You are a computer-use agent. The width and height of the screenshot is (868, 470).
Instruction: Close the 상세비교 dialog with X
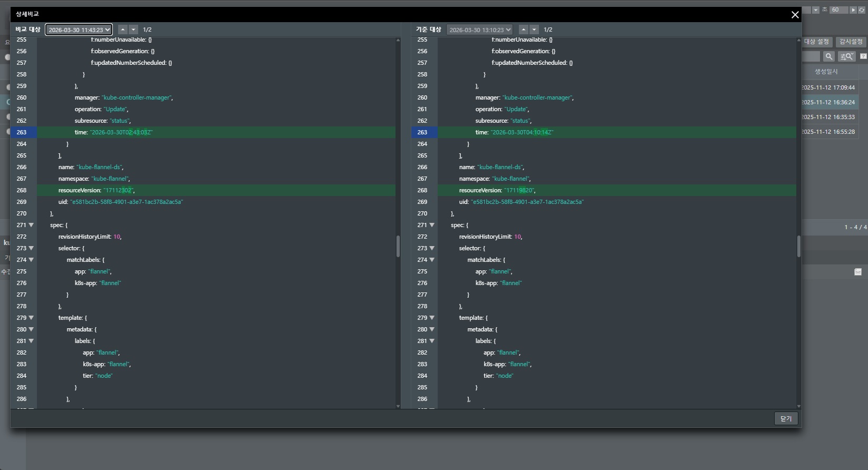[x=795, y=15]
